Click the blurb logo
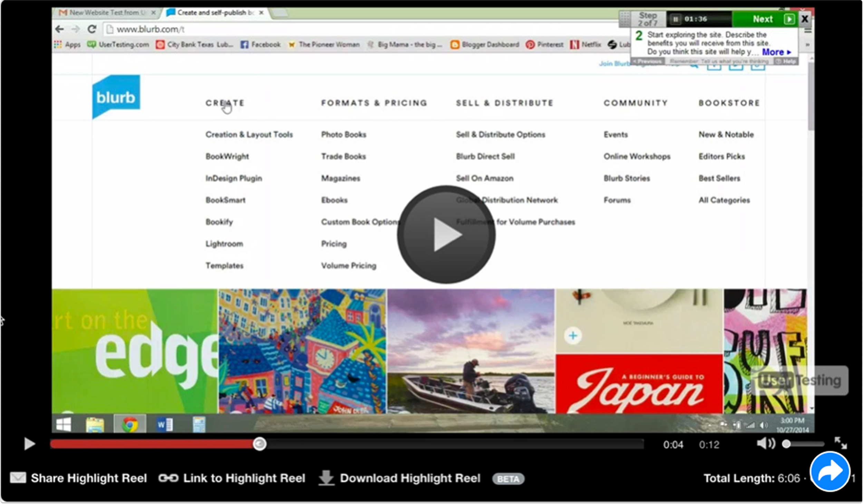 (116, 97)
